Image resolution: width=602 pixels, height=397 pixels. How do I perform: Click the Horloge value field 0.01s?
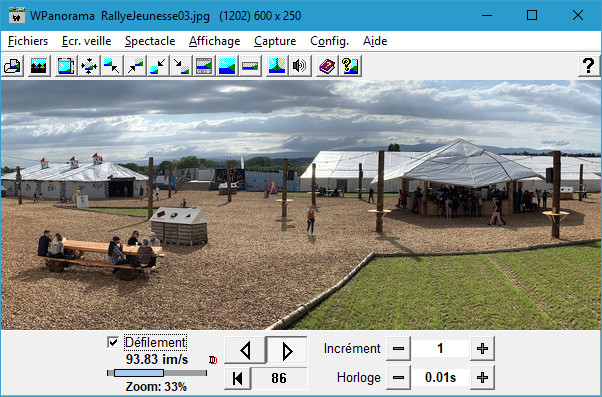[x=440, y=378]
